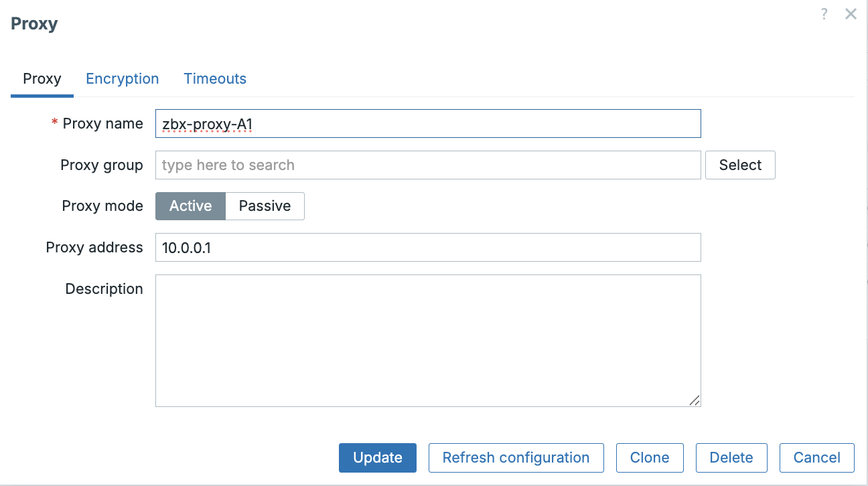Cancel the proxy edit dialog
The image size is (868, 486).
816,457
